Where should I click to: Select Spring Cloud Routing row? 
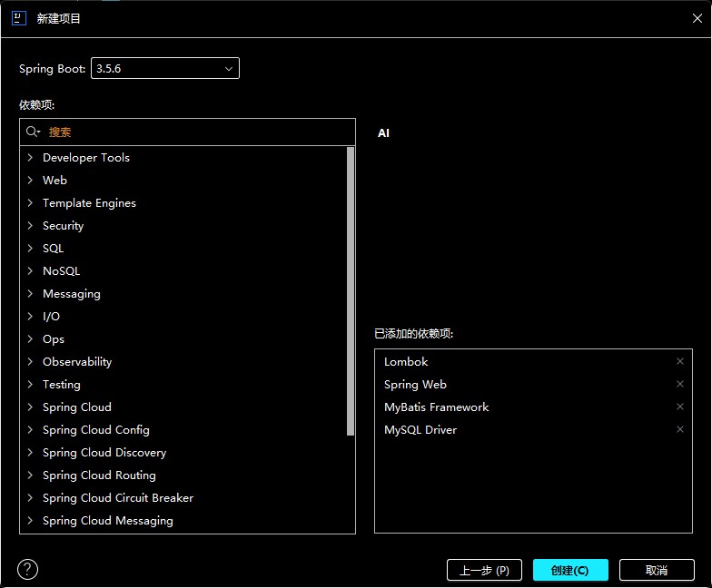point(183,475)
